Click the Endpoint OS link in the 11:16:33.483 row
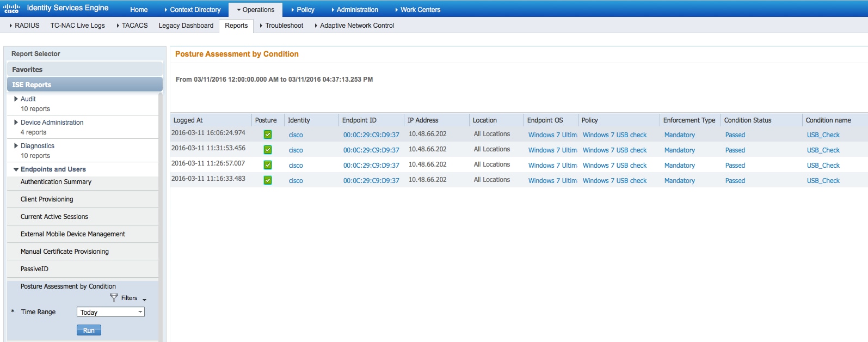The width and height of the screenshot is (868, 342). (552, 181)
